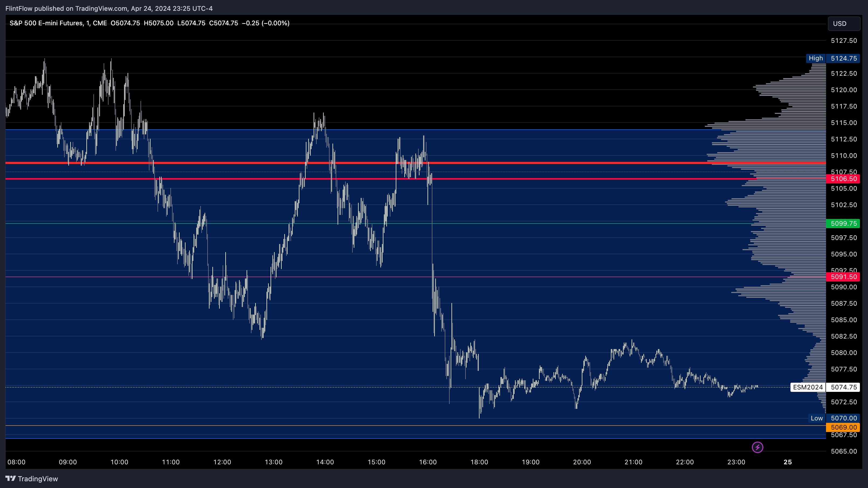Click the purple lightning bolt icon
868x488 pixels.
tap(757, 447)
